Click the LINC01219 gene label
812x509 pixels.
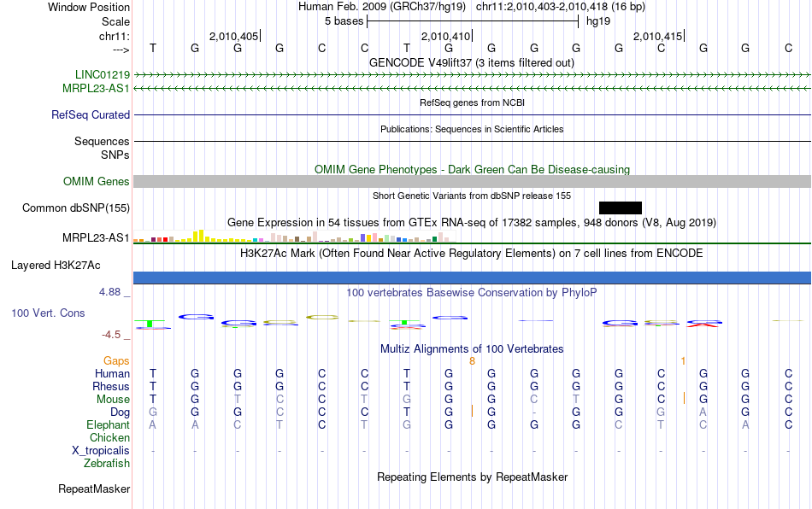click(x=103, y=74)
